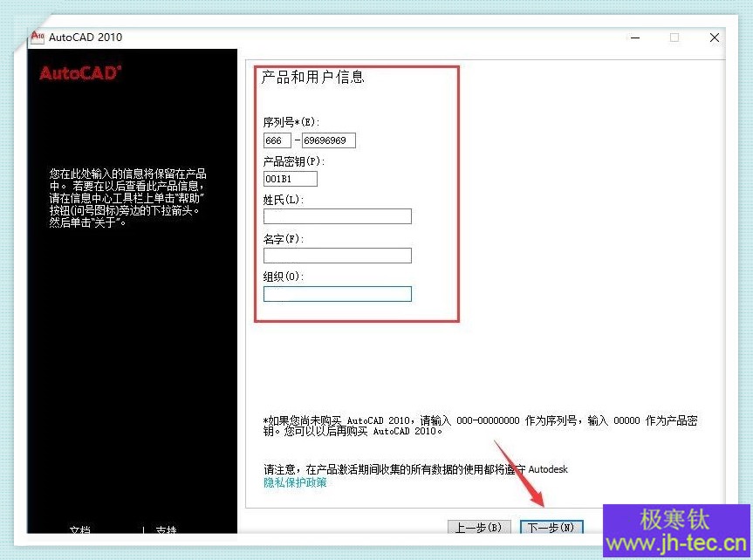Viewport: 753px width, 560px height.
Task: Click the first serial number field containing 666
Action: (277, 140)
